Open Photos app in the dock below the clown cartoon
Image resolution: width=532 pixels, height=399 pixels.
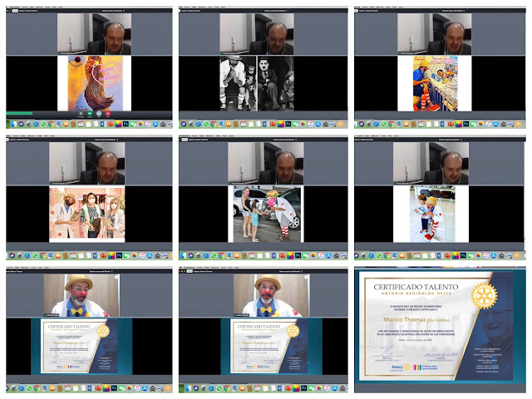coord(480,124)
